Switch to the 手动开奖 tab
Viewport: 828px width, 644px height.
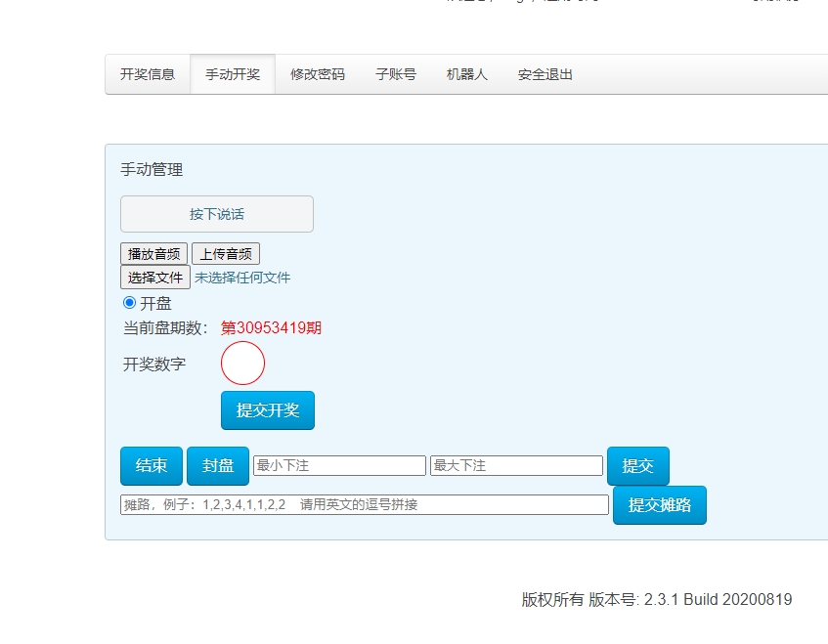233,74
